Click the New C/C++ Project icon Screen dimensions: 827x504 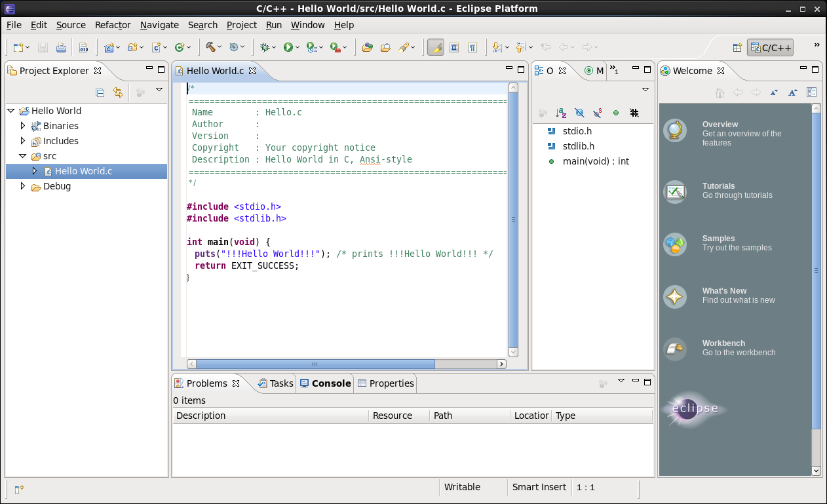109,47
